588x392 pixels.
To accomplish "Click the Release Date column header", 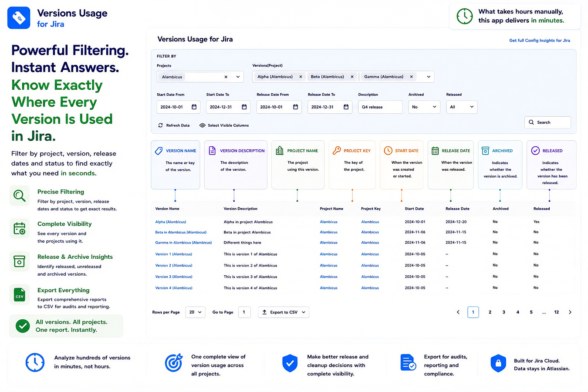I will (x=457, y=209).
